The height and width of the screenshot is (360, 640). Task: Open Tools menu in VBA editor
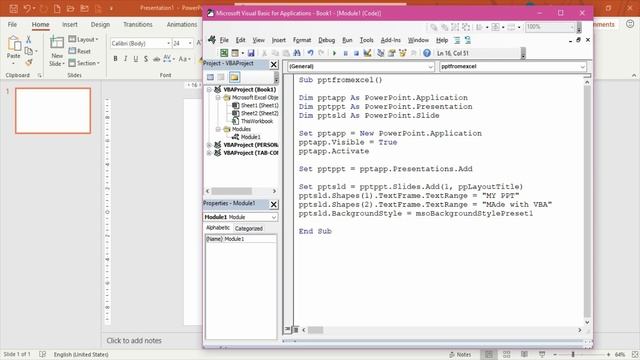pyautogui.click(x=367, y=40)
